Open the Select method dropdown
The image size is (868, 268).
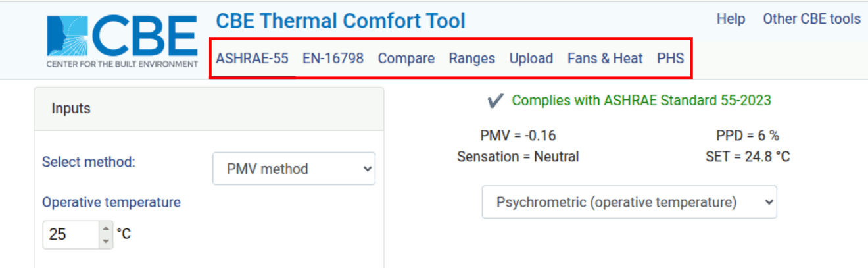tap(294, 169)
